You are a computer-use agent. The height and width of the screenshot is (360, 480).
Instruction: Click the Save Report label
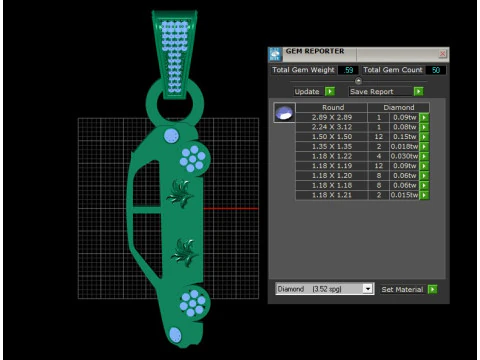coord(372,92)
